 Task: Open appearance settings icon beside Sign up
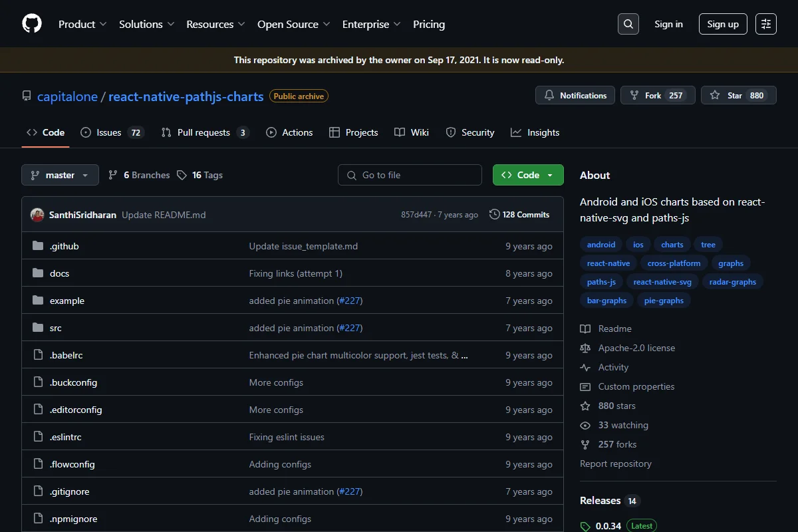766,24
